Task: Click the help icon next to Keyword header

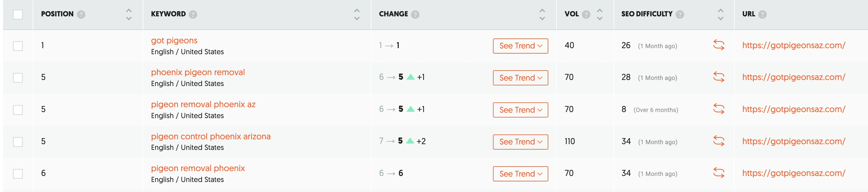Action: (x=193, y=15)
